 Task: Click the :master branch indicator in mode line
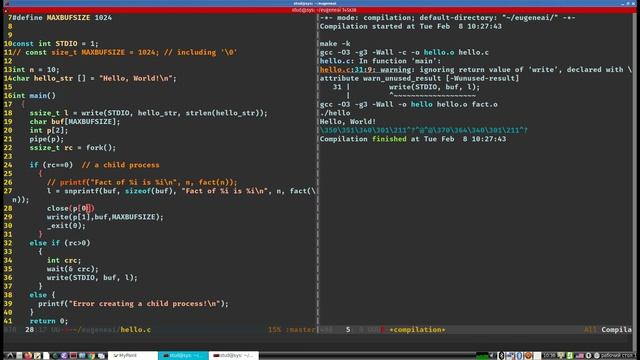pos(301,329)
